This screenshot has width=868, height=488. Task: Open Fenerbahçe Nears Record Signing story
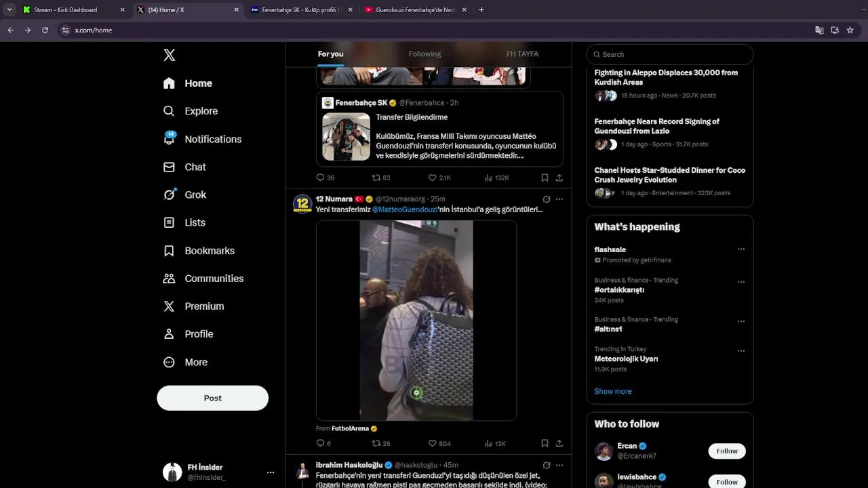669,133
